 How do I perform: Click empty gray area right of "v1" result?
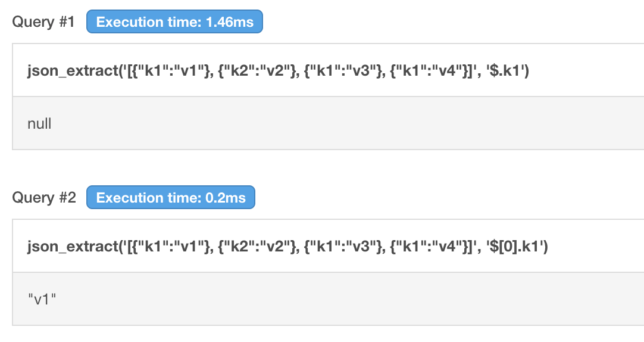coord(357,299)
